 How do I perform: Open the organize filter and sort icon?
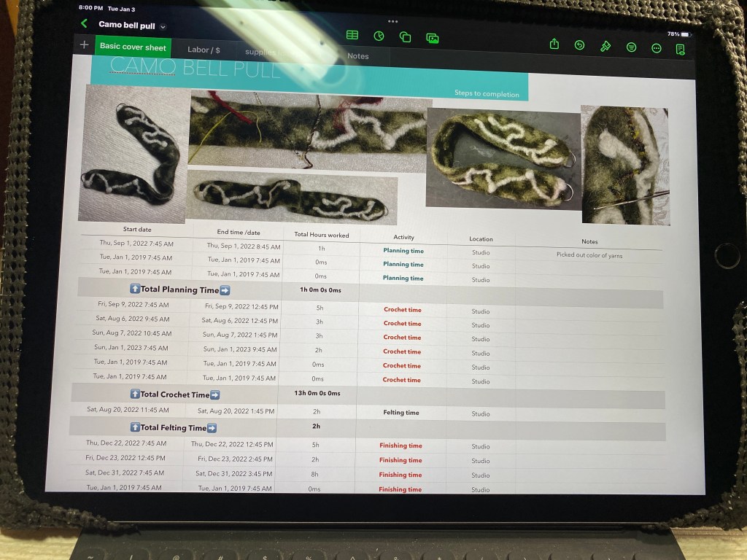pyautogui.click(x=631, y=47)
